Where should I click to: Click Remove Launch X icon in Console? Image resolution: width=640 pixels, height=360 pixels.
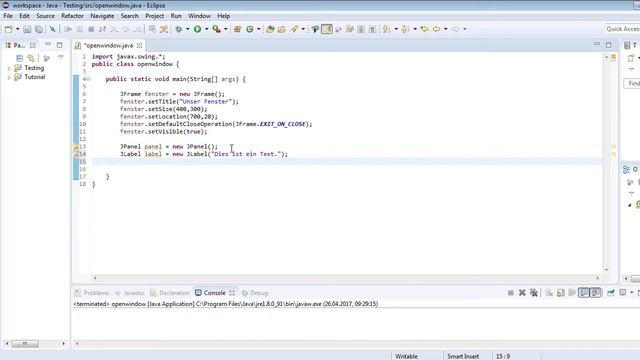coord(522,293)
